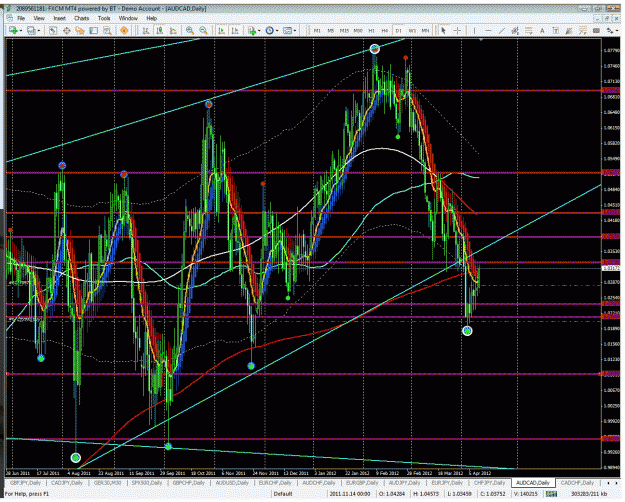Switch to line chart icon
This screenshot has width=625, height=502.
click(x=173, y=31)
